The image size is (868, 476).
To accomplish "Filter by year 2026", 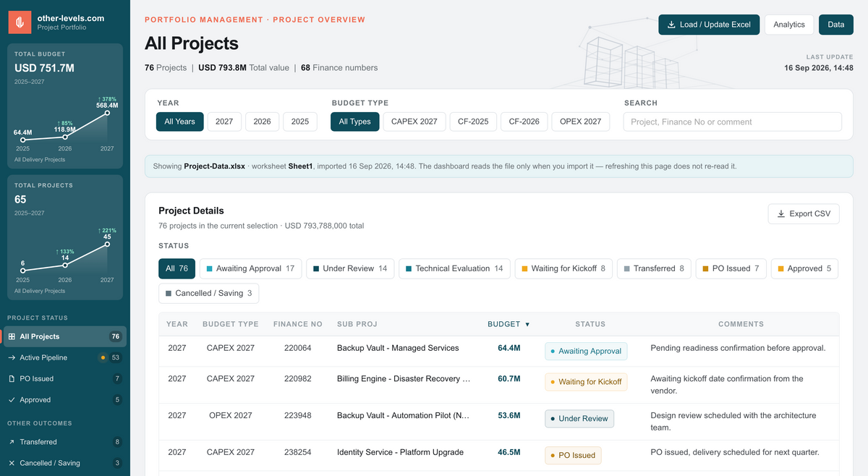I will [262, 122].
